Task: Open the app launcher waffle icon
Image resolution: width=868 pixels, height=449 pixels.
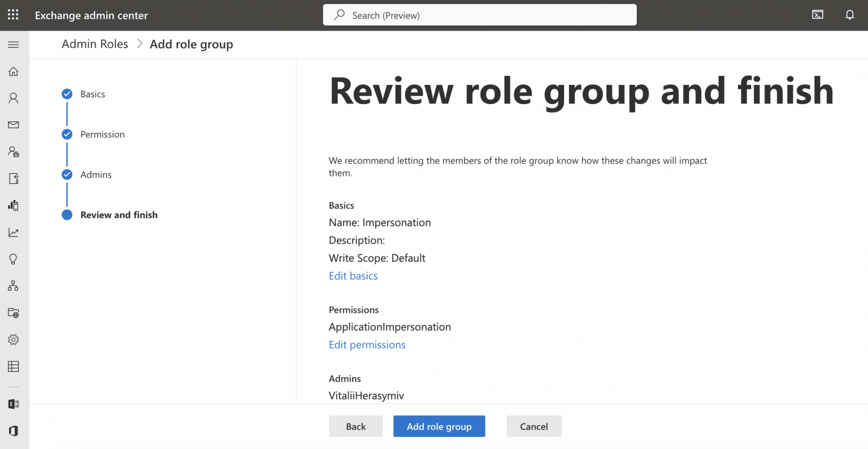Action: (x=13, y=15)
